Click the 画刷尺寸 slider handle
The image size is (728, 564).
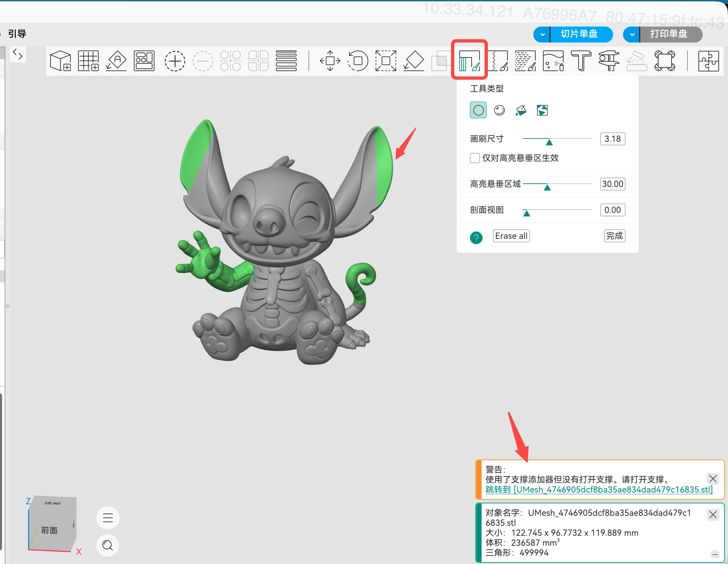(549, 142)
